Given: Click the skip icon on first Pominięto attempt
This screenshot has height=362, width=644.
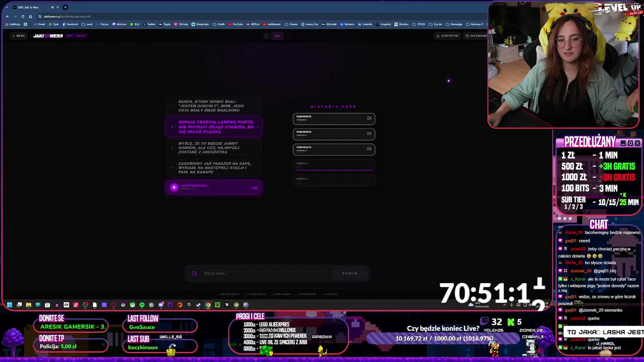Looking at the screenshot, I should [x=369, y=119].
